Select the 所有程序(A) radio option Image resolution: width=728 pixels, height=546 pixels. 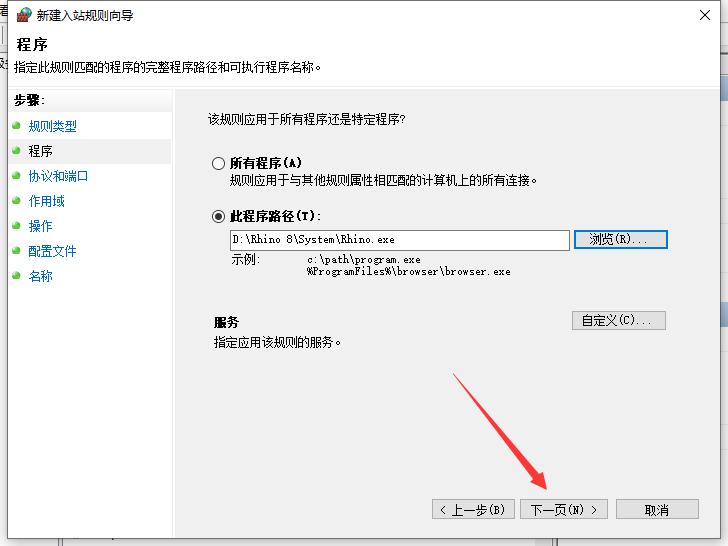pos(218,163)
